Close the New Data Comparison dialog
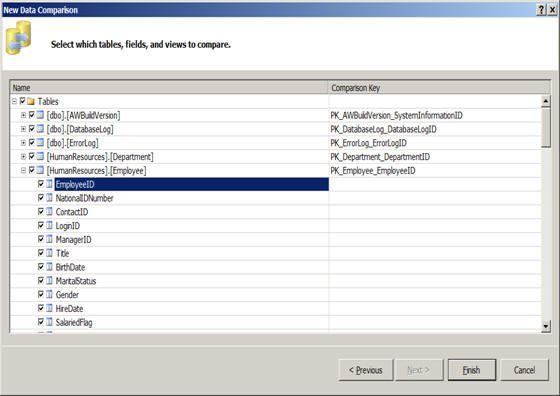The width and height of the screenshot is (560, 396). click(x=552, y=10)
